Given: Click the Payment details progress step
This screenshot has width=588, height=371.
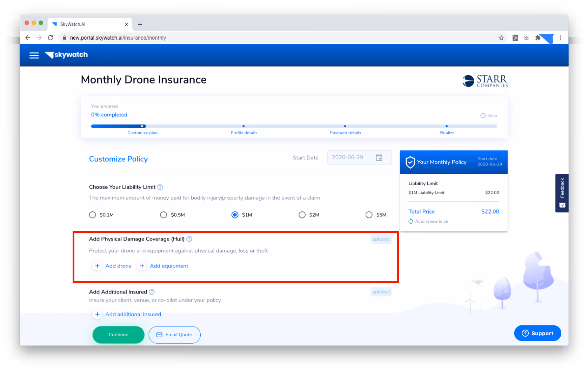Looking at the screenshot, I should coord(346,133).
